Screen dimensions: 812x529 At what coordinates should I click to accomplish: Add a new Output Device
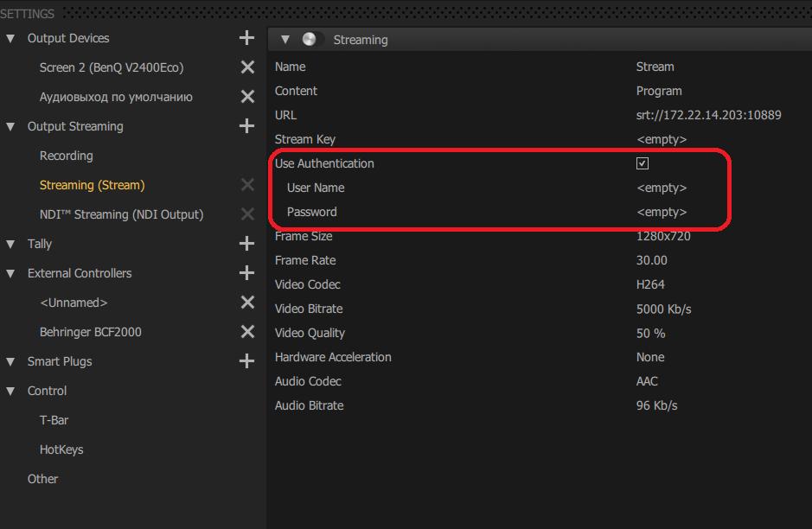click(x=246, y=38)
